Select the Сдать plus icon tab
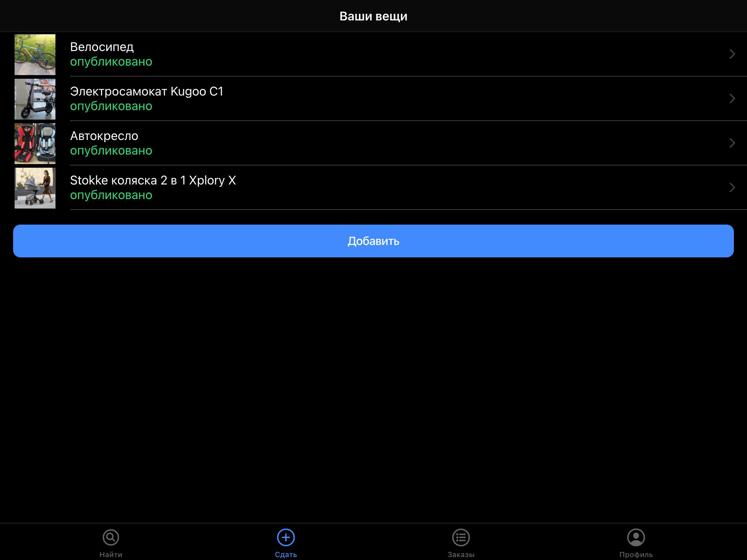 [286, 537]
